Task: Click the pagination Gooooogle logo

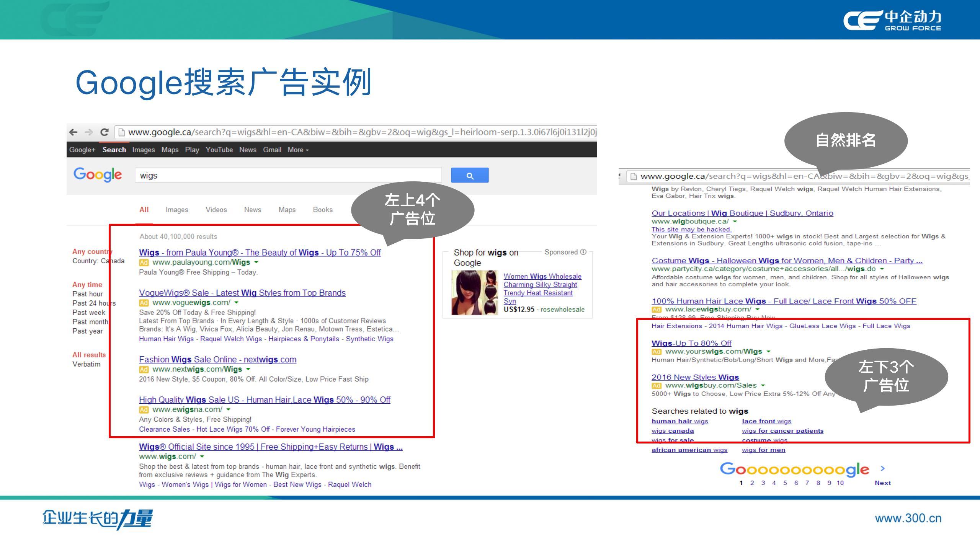Action: (x=794, y=469)
